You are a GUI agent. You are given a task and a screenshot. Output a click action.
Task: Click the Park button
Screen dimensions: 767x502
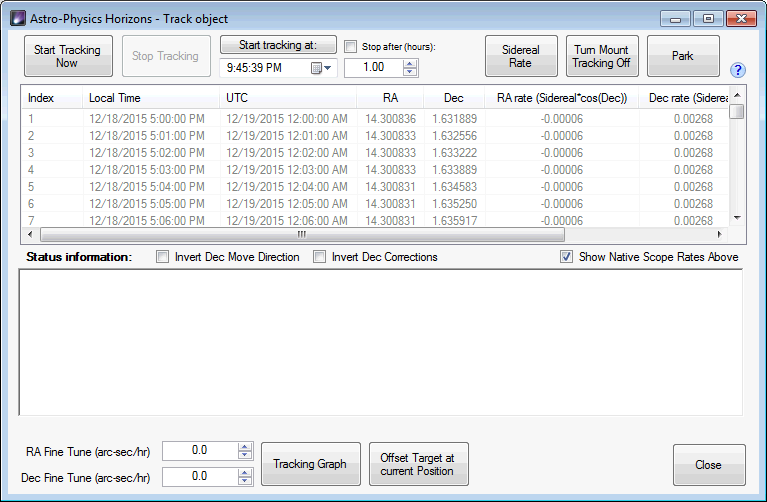(683, 56)
